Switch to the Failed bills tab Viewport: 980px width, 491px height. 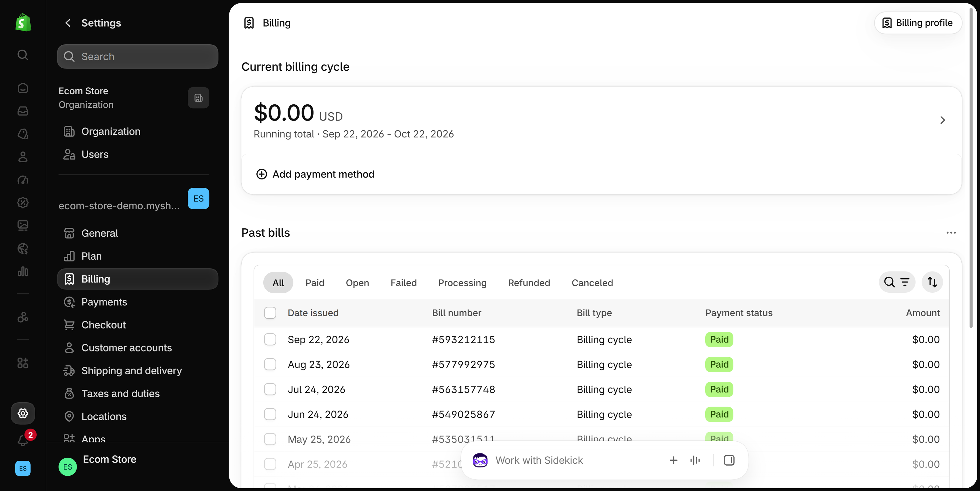coord(403,283)
